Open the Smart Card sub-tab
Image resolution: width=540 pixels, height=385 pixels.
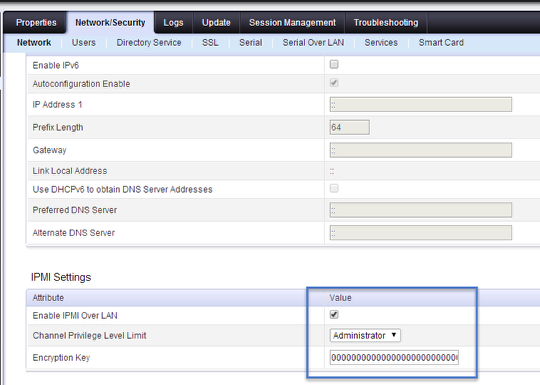click(441, 43)
